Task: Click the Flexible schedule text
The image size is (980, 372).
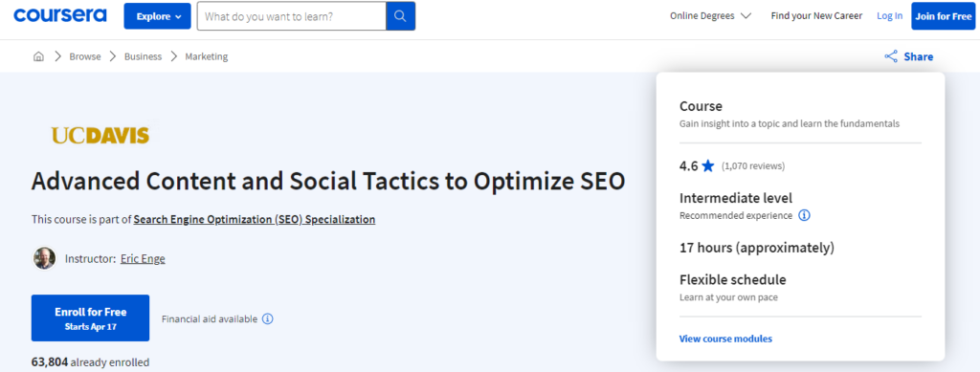Action: pos(732,279)
